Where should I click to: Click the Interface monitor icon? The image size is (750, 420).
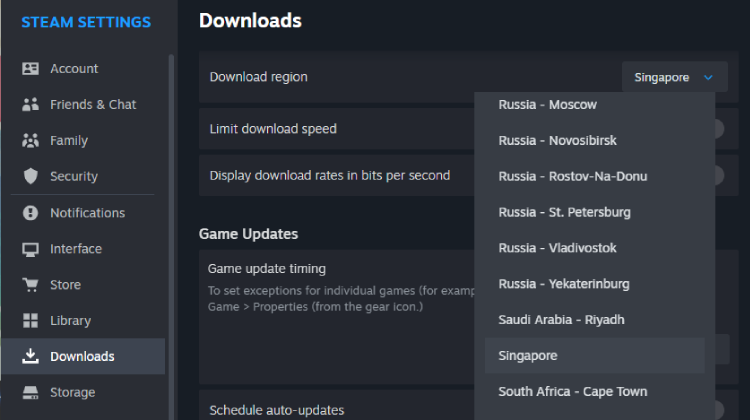point(31,249)
